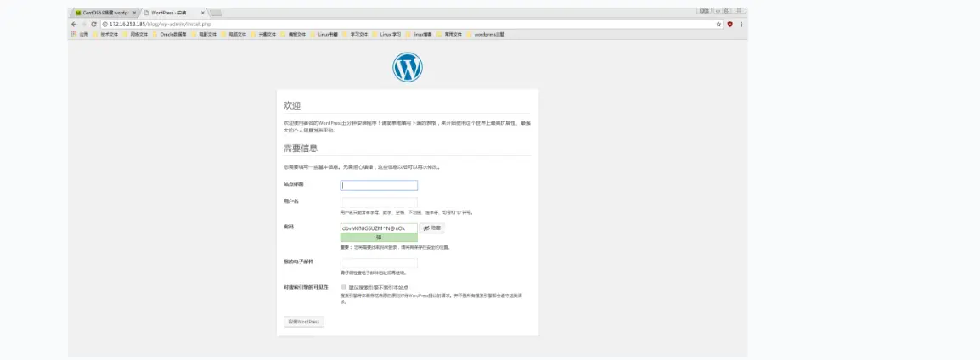
Task: Reload the install.php page
Action: pyautogui.click(x=93, y=24)
